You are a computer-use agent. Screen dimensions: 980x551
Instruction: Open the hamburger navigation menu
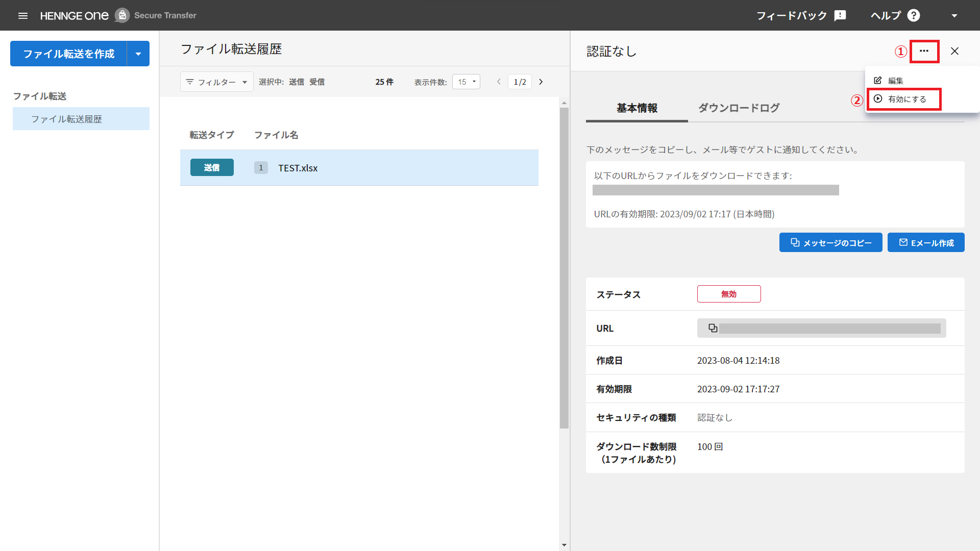click(23, 15)
